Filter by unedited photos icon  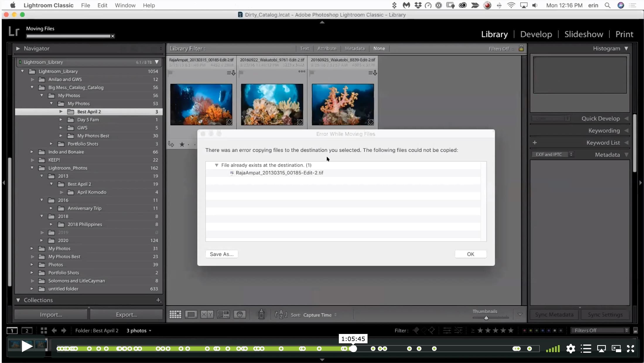coord(458,330)
